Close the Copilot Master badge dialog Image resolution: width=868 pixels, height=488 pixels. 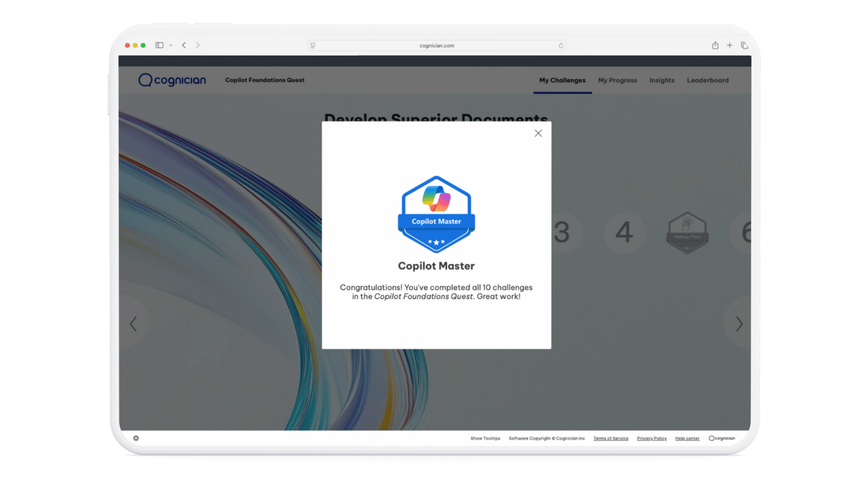pyautogui.click(x=538, y=133)
